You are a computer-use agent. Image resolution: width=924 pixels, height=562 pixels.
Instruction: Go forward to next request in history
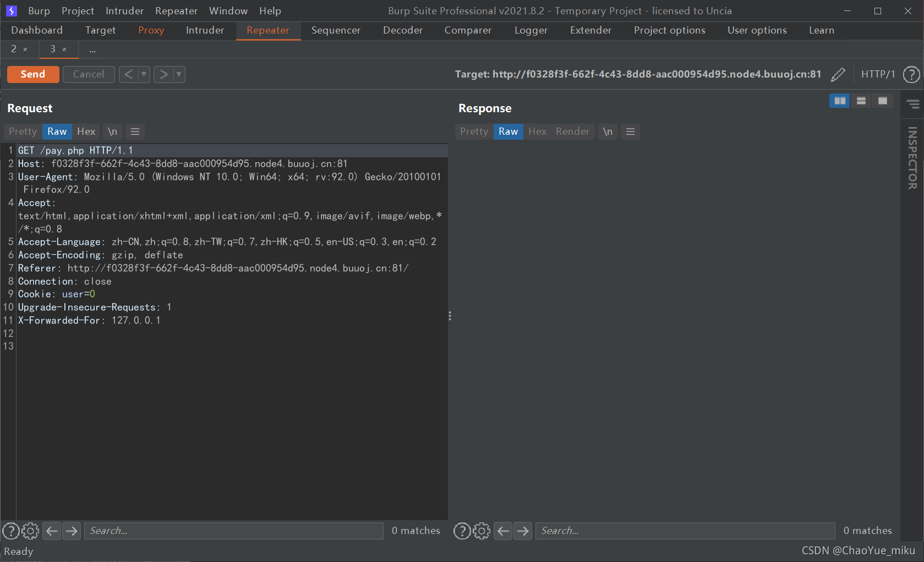click(x=163, y=74)
